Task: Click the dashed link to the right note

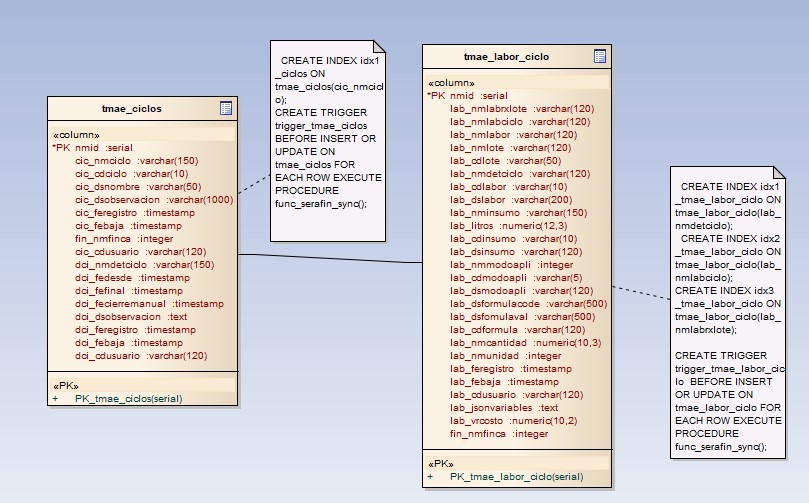Action: point(640,296)
